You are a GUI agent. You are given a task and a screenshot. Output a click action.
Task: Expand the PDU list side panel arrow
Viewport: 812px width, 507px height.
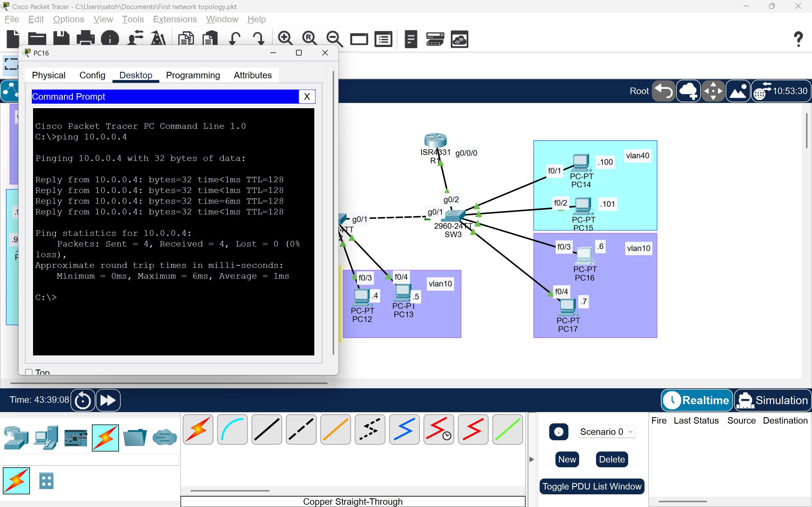coord(531,459)
